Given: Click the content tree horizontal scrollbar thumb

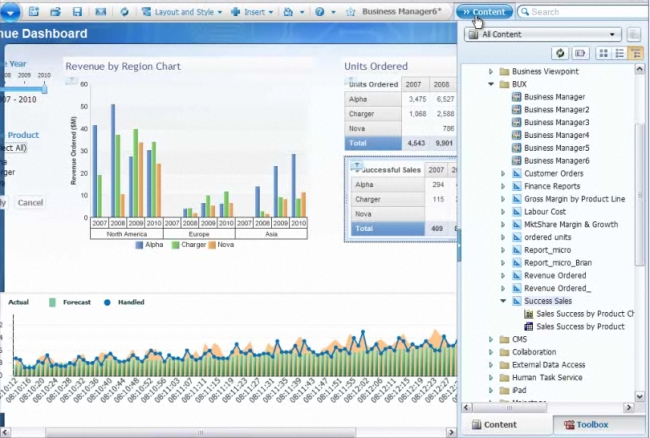Looking at the screenshot, I should point(510,408).
